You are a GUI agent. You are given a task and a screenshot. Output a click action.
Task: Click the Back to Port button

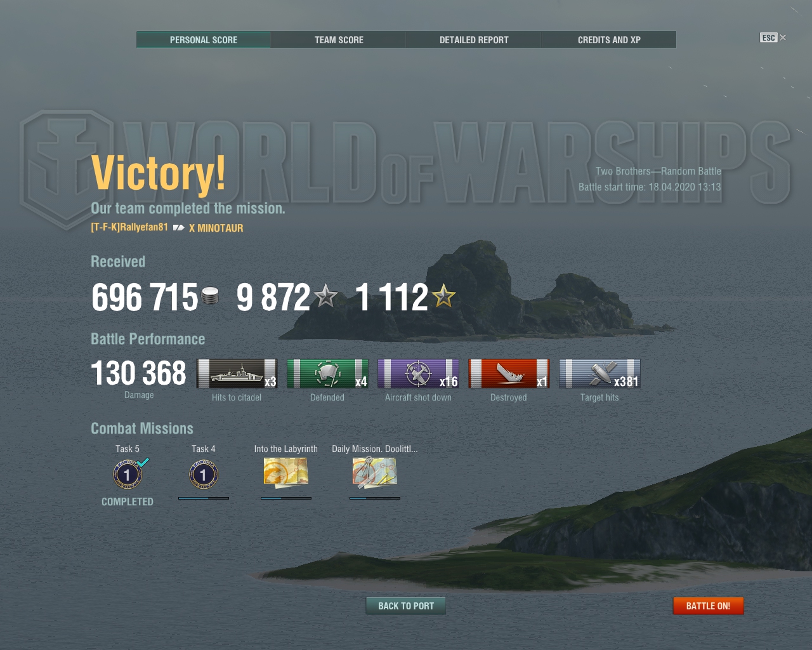406,606
